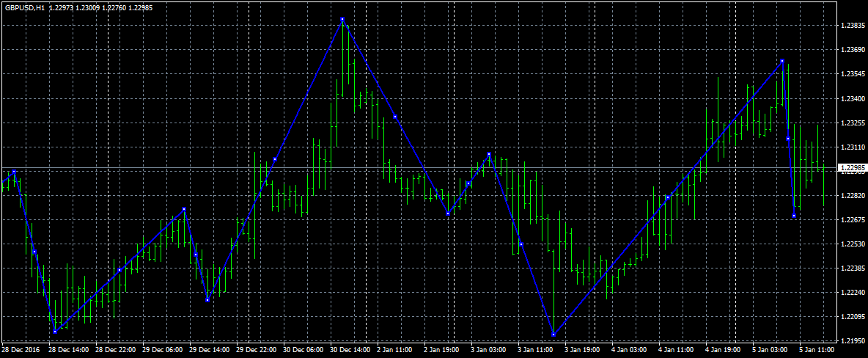This screenshot has height=358, width=868.
Task: Click the GBPUSD,H1 chart title text
Action: [x=23, y=8]
